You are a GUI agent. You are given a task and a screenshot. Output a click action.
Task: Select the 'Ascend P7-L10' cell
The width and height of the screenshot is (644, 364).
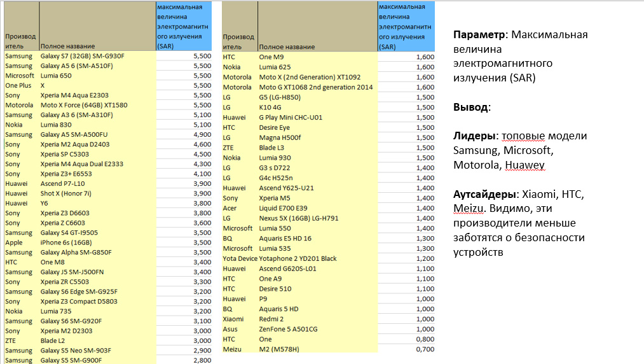click(x=98, y=184)
